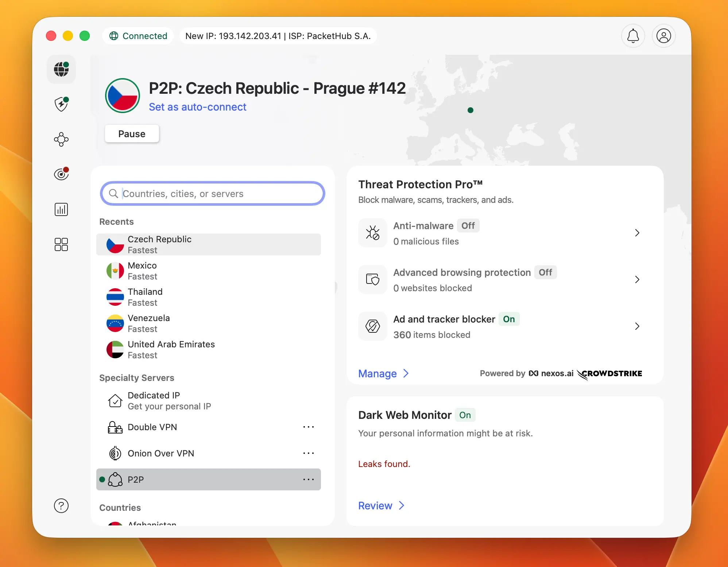728x567 pixels.
Task: Open the apps grid icon in sidebar
Action: (x=61, y=244)
